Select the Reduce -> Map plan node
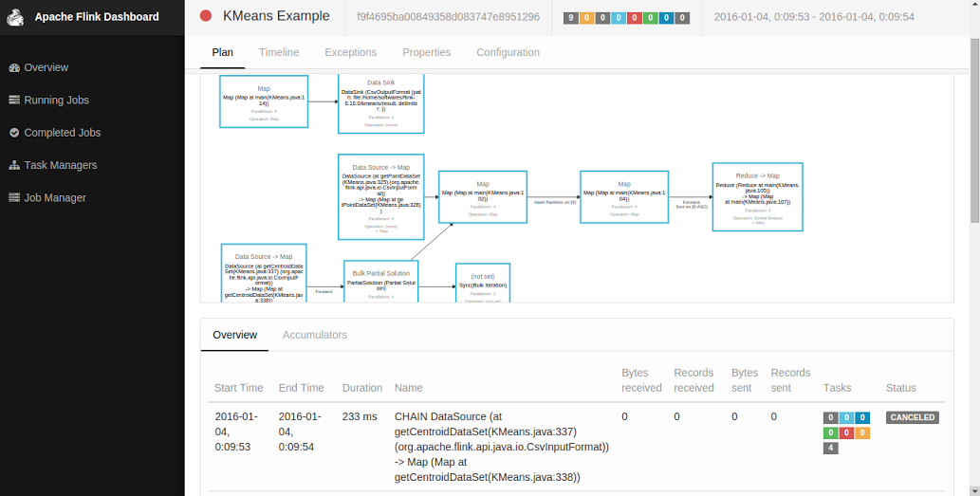 [x=757, y=196]
